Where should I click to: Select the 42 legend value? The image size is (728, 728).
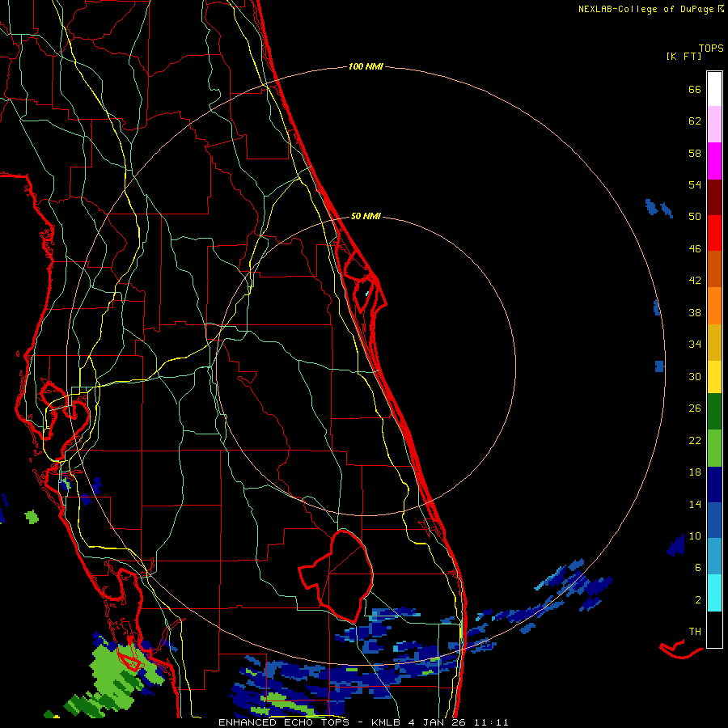coord(695,281)
